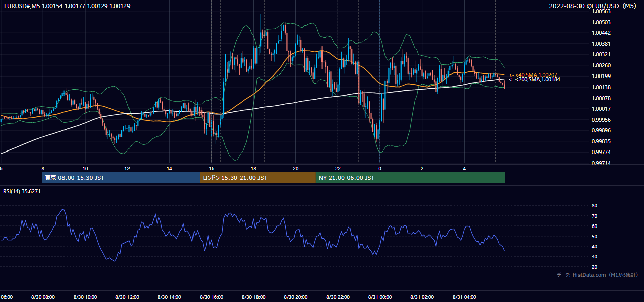The width and height of the screenshot is (644, 302).
Task: Click price axis value 1.00260
Action: 602,65
